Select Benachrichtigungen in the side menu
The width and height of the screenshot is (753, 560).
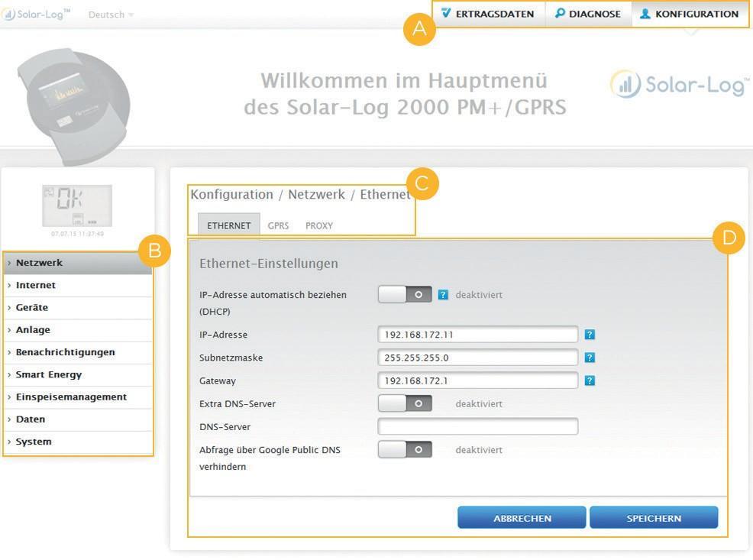tap(78, 352)
